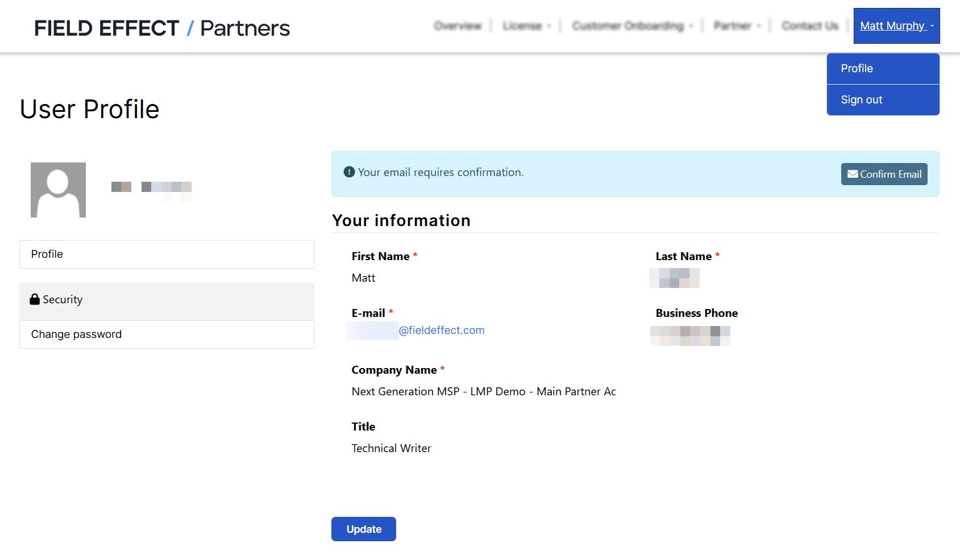The height and width of the screenshot is (560, 960).
Task: Click the Company Name field
Action: [x=484, y=392]
